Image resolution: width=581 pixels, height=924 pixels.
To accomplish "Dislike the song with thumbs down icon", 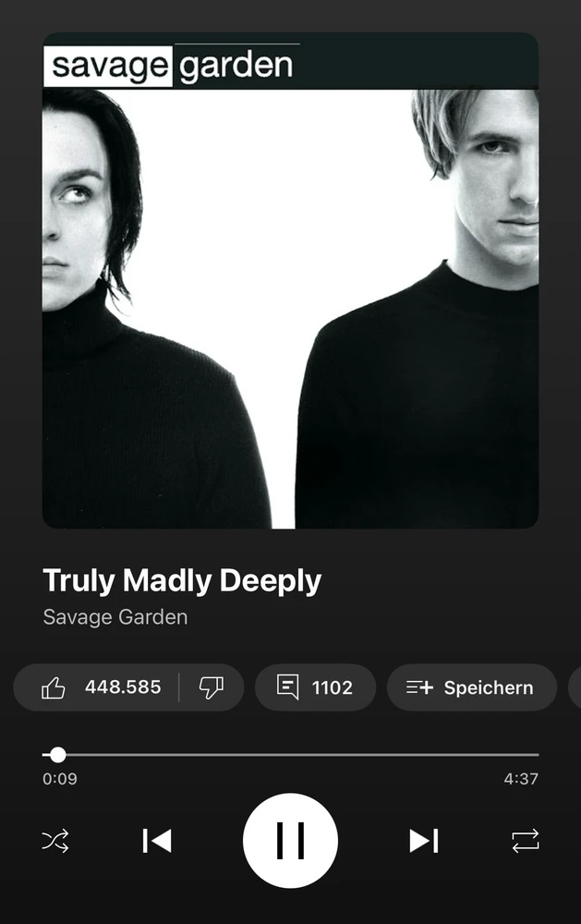I will pyautogui.click(x=211, y=687).
